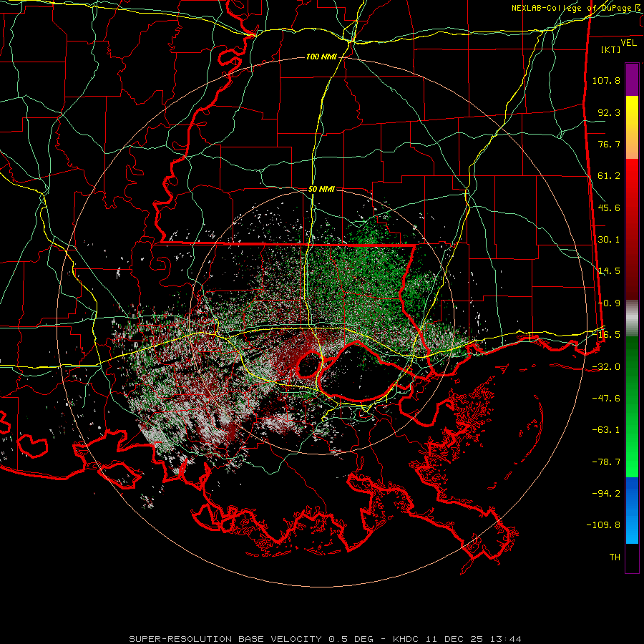Screen dimensions: 644x644
Task: Click the purple segment of the velocity color bar
Action: pyautogui.click(x=632, y=79)
